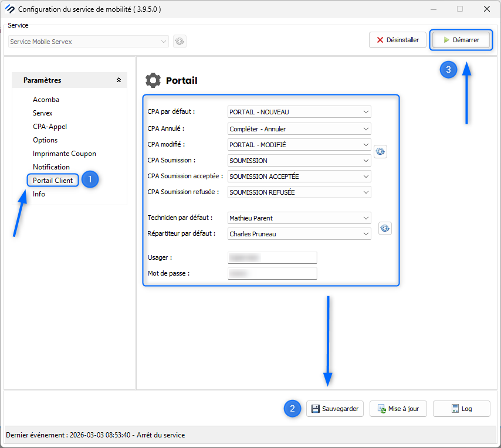Click the Désinstaller button
Screen dimensions: 501x448
click(x=397, y=40)
